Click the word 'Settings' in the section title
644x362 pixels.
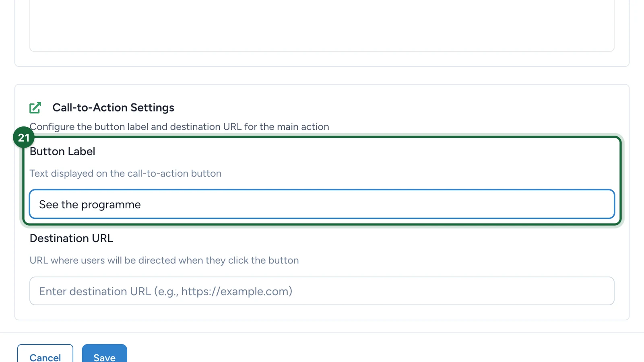[x=152, y=107]
